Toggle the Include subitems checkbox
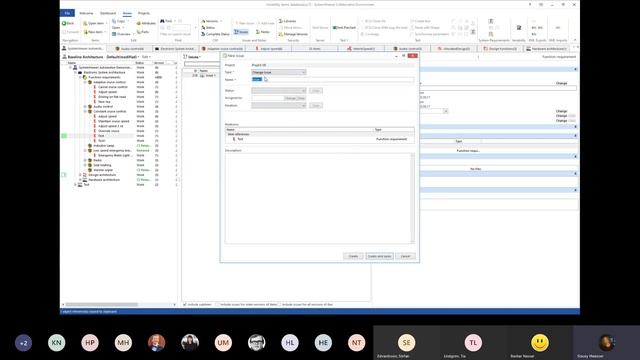640x360 pixels. click(x=185, y=304)
